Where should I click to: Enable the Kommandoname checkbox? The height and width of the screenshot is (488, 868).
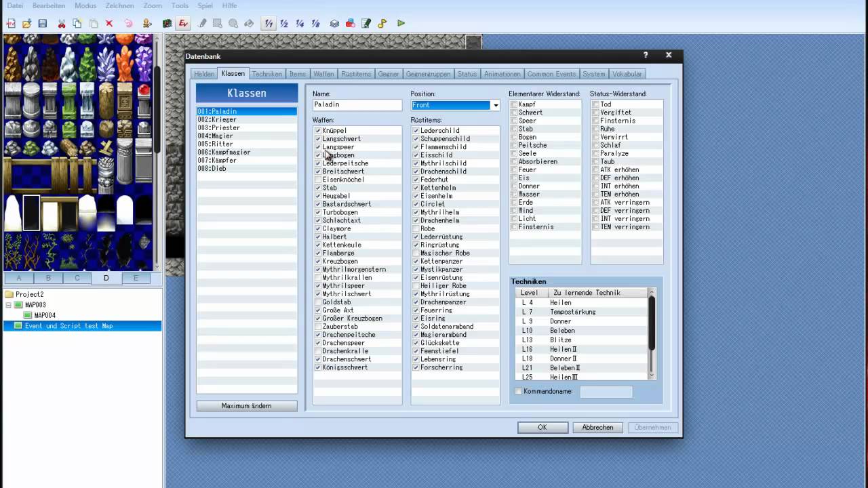519,391
